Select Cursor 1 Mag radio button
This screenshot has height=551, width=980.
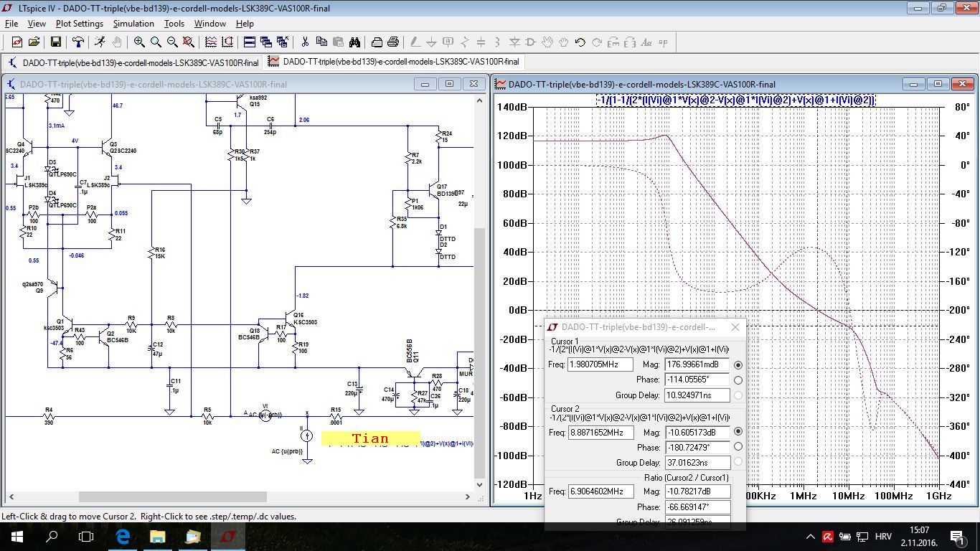pyautogui.click(x=738, y=365)
